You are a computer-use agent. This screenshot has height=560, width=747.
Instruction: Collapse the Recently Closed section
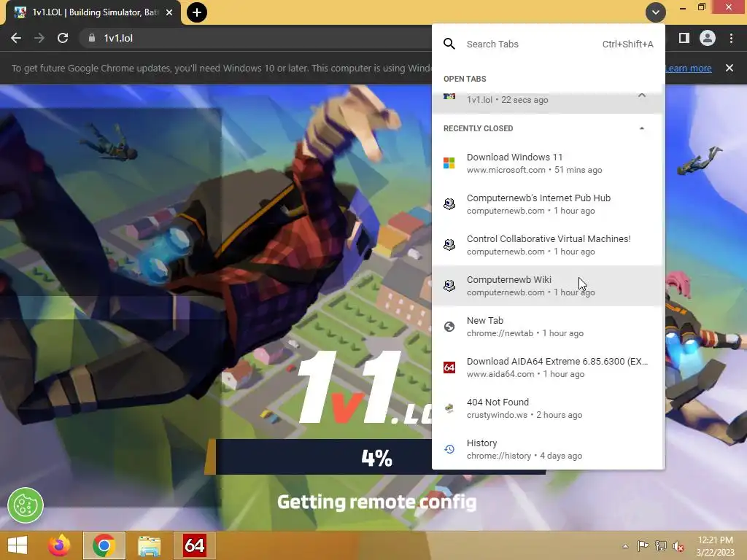click(642, 128)
